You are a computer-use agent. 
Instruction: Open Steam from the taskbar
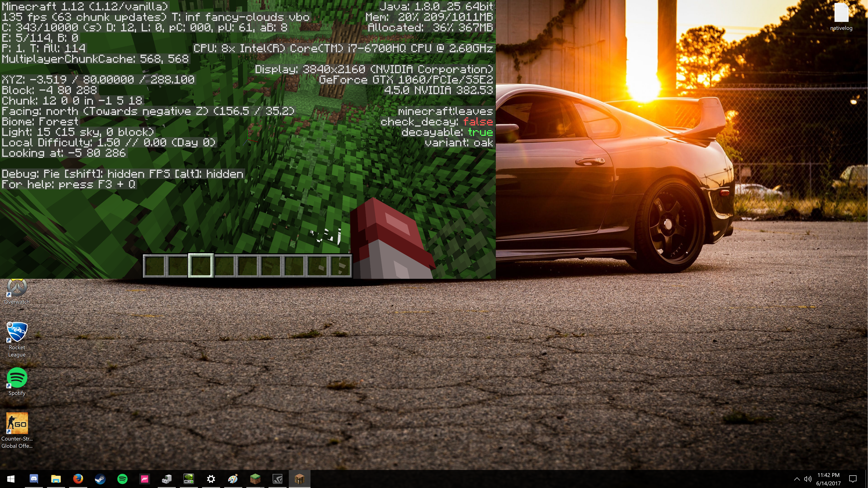point(100,479)
